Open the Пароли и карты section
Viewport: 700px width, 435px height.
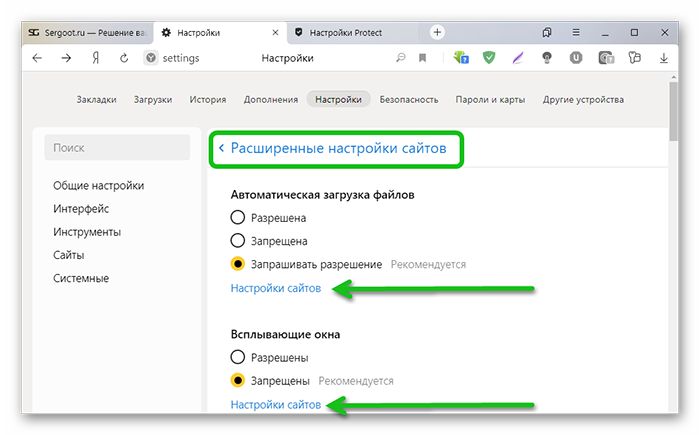point(490,100)
